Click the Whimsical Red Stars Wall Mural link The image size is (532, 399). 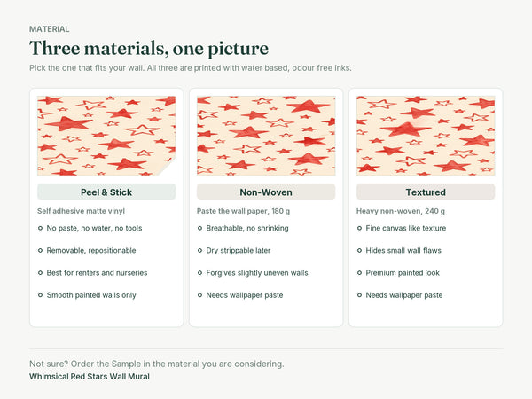point(90,377)
